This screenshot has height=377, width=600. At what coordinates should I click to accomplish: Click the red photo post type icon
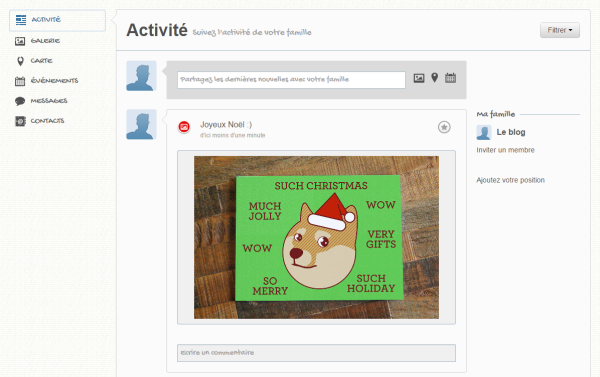point(184,127)
